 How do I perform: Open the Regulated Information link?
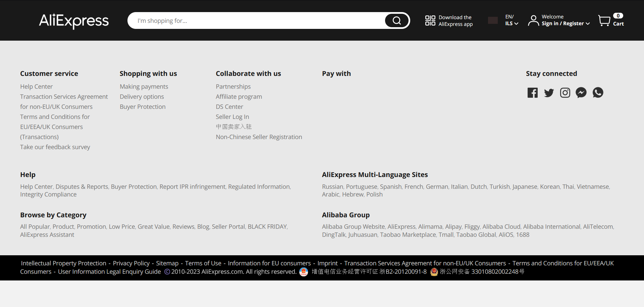(x=259, y=187)
